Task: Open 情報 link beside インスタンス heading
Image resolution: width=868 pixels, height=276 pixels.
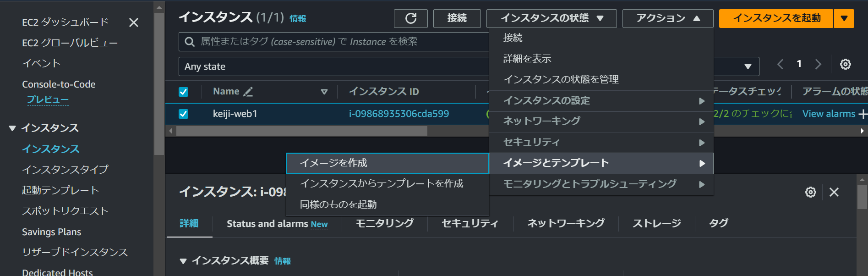Action: click(x=298, y=18)
